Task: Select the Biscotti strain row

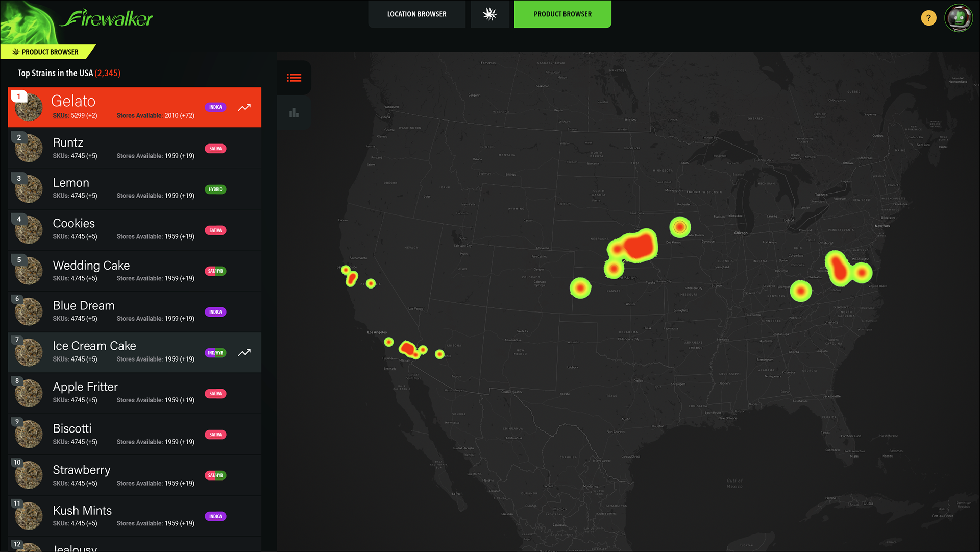Action: [135, 434]
